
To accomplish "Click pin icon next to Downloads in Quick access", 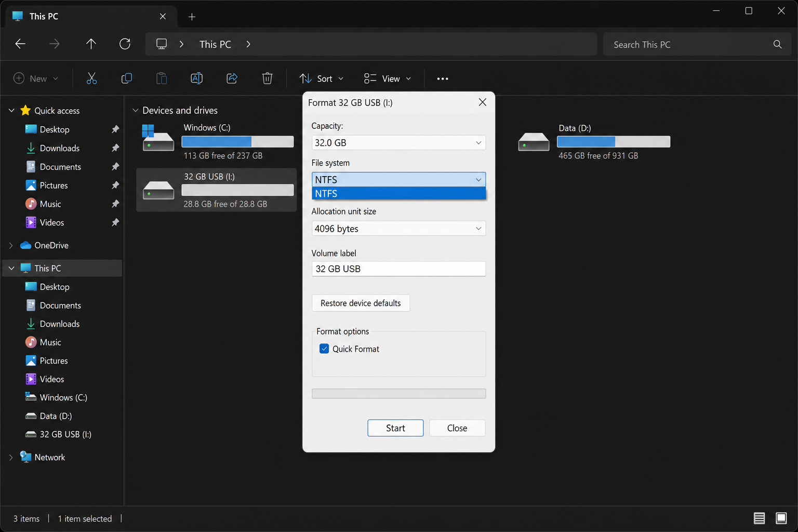I will coord(115,148).
